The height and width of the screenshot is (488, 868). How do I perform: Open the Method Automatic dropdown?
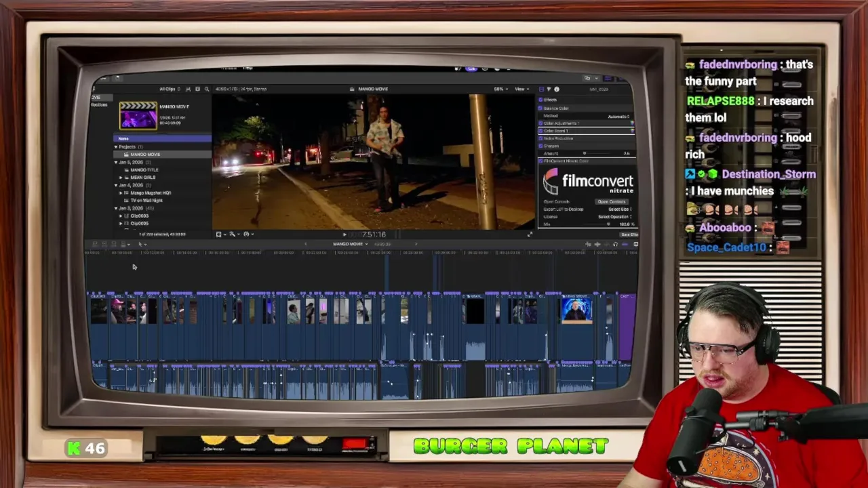point(618,117)
